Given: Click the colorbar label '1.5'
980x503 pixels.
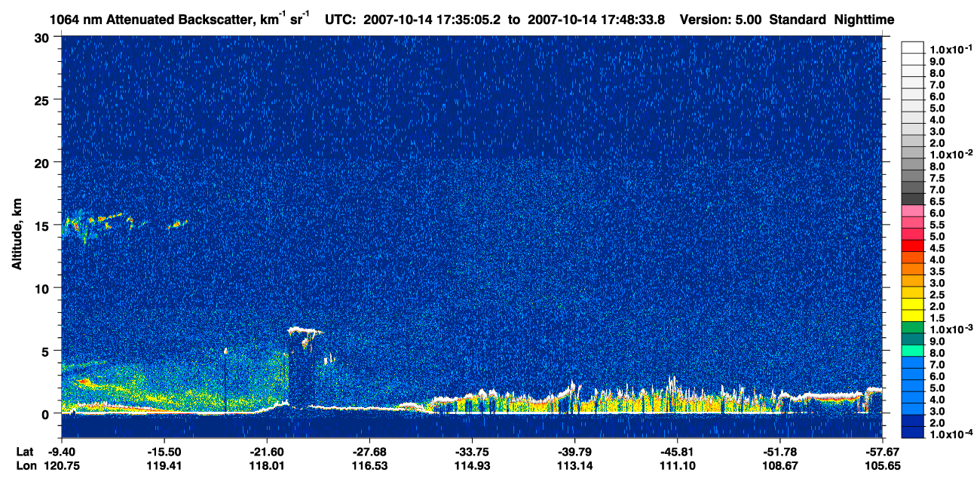Looking at the screenshot, I should 937,318.
